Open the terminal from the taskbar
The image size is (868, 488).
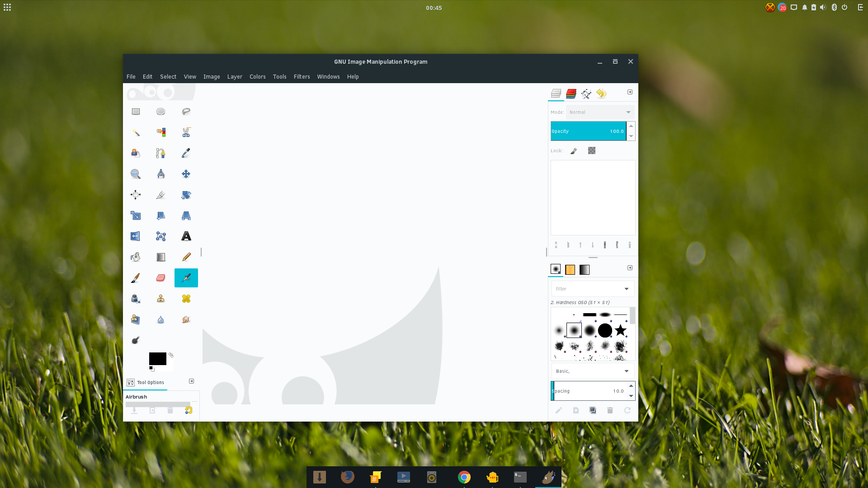coord(520,477)
